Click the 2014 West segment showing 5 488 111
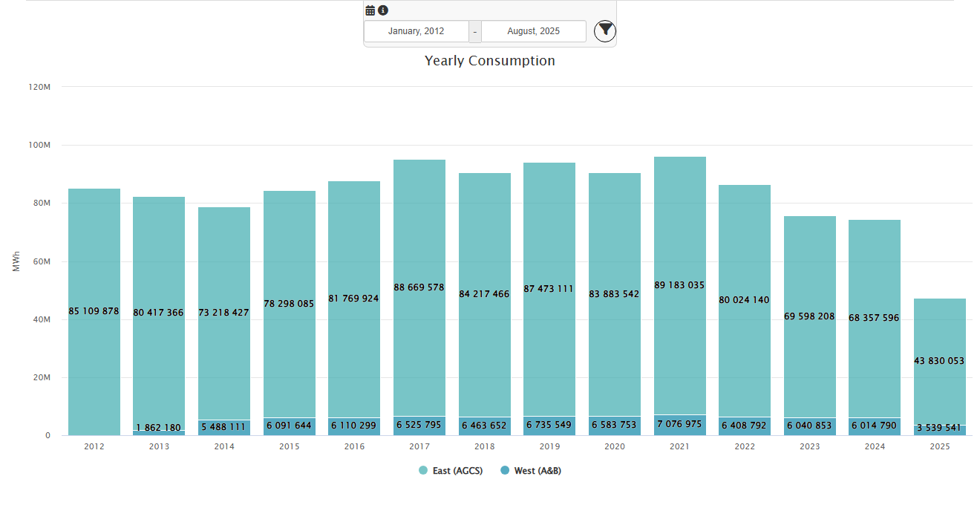The image size is (980, 508). click(224, 428)
